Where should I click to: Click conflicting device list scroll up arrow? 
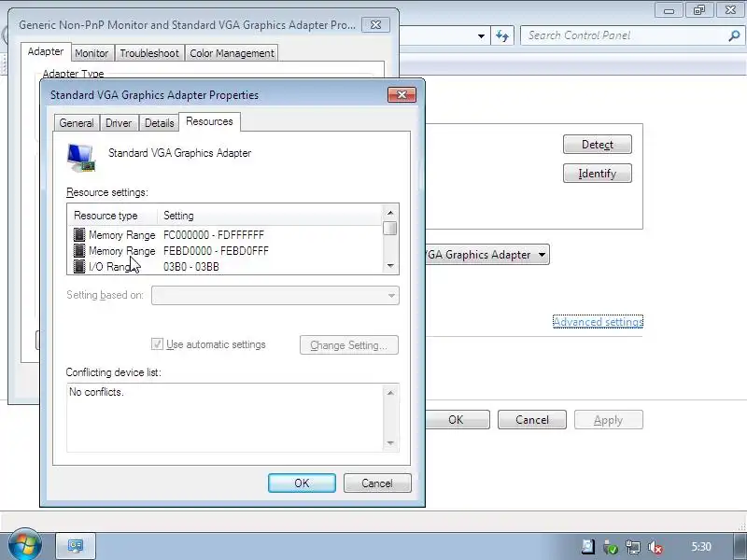390,392
